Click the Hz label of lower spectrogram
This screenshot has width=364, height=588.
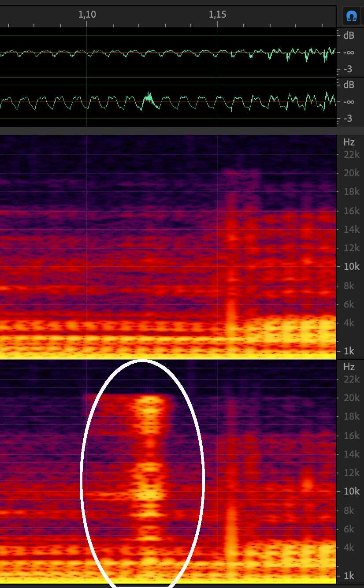coord(349,367)
